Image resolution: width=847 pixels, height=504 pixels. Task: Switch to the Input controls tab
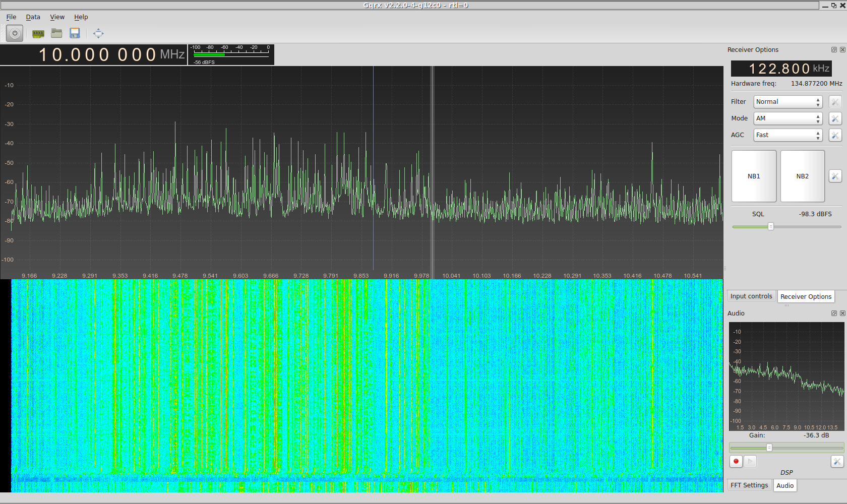tap(751, 296)
